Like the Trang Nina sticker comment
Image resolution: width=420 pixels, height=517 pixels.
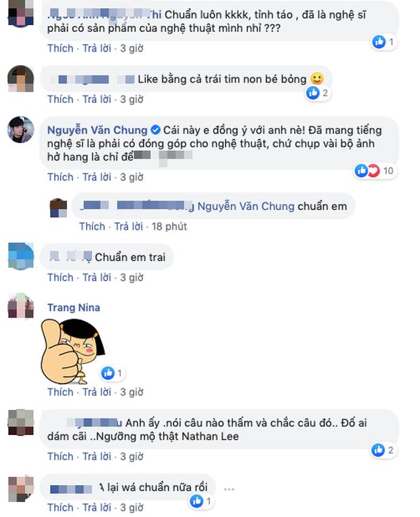click(60, 392)
